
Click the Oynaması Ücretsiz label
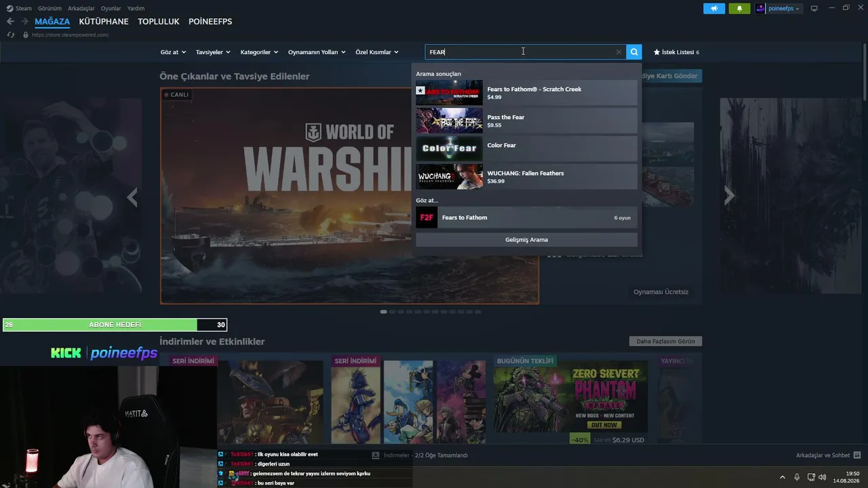(661, 292)
